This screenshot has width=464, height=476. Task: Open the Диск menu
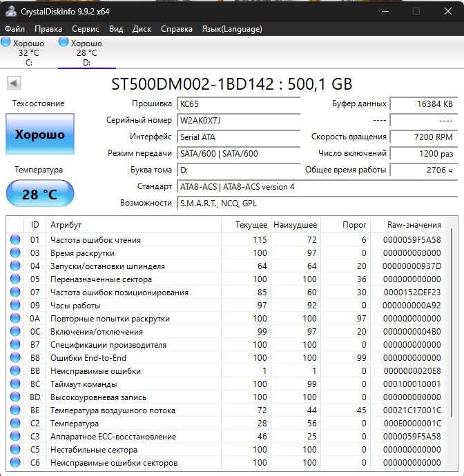[142, 29]
